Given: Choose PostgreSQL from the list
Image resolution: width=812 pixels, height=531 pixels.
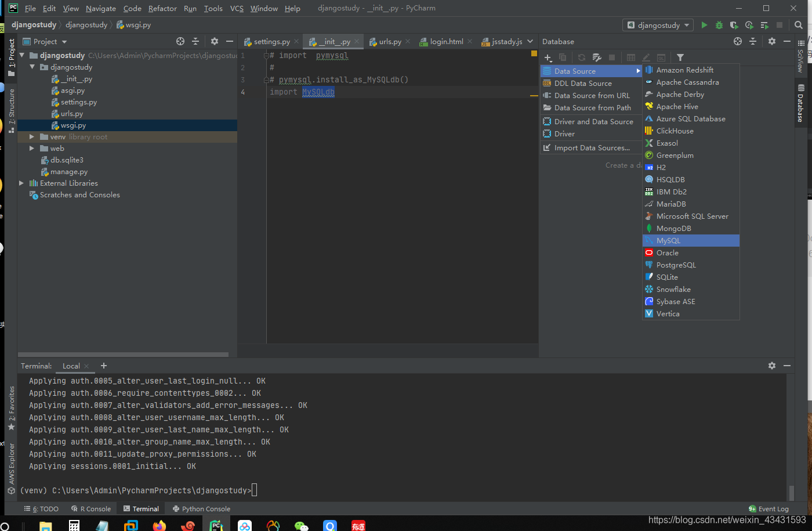Looking at the screenshot, I should (691, 265).
